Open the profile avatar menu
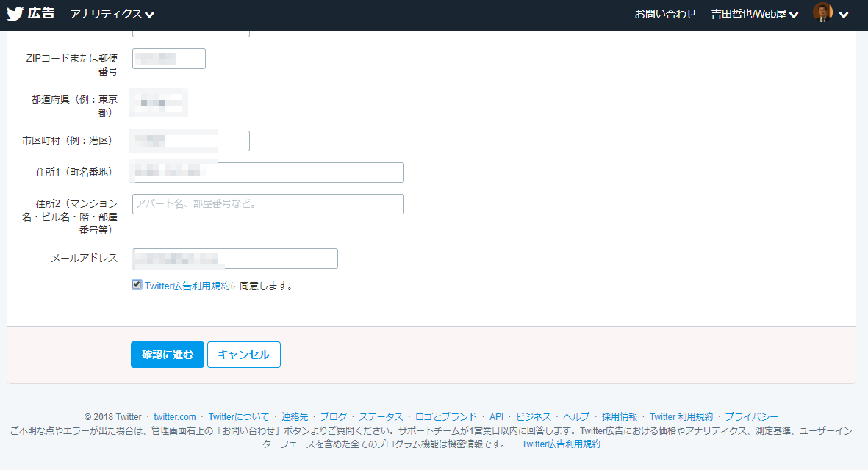The image size is (868, 470). (x=831, y=14)
